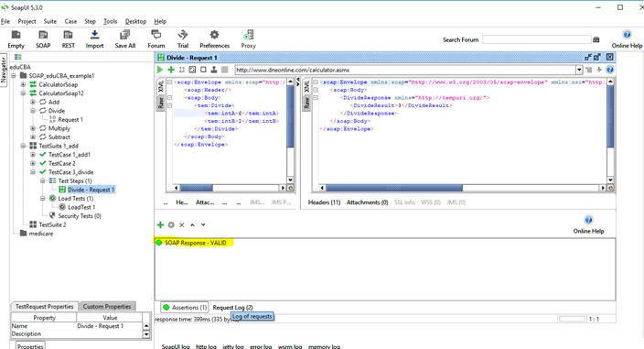Collapse the TestCase 3_divide node

33,172
